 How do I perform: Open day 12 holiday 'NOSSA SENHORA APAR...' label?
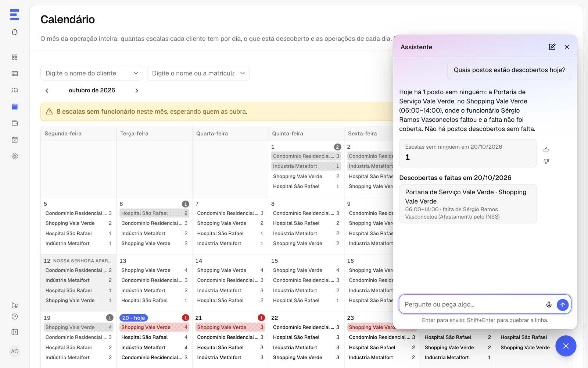coord(82,261)
